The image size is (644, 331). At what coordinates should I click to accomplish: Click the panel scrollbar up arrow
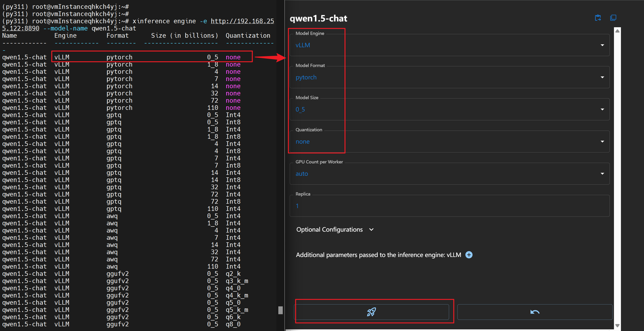pyautogui.click(x=617, y=31)
